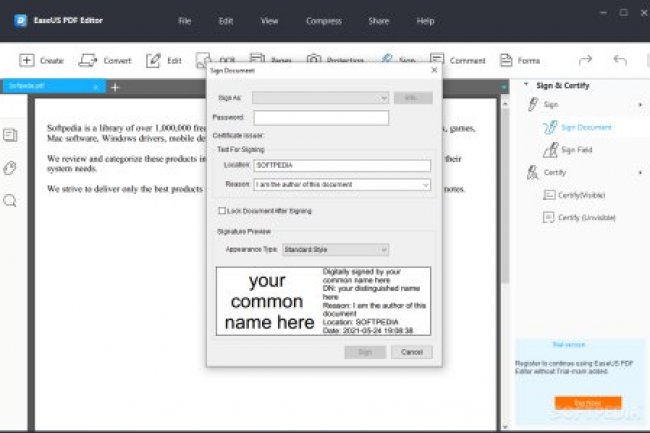Enable Lock Document After Signing checkbox
The width and height of the screenshot is (650, 433).
[222, 211]
